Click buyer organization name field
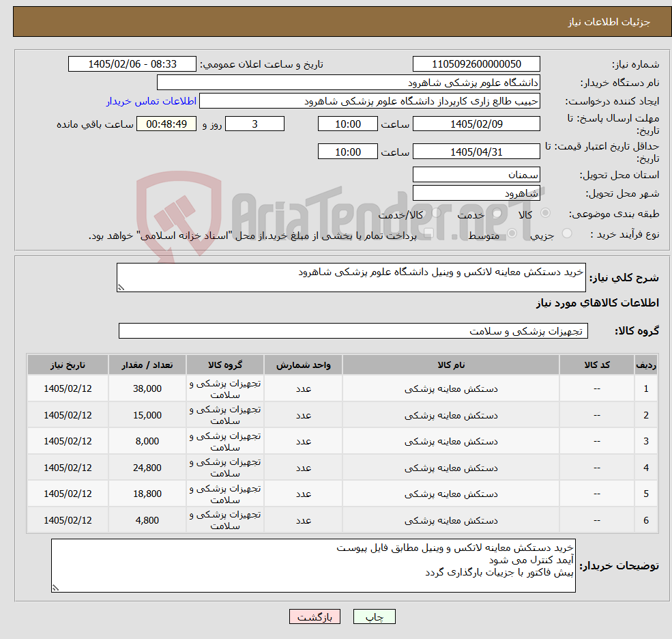The height and width of the screenshot is (639, 672). tap(349, 83)
